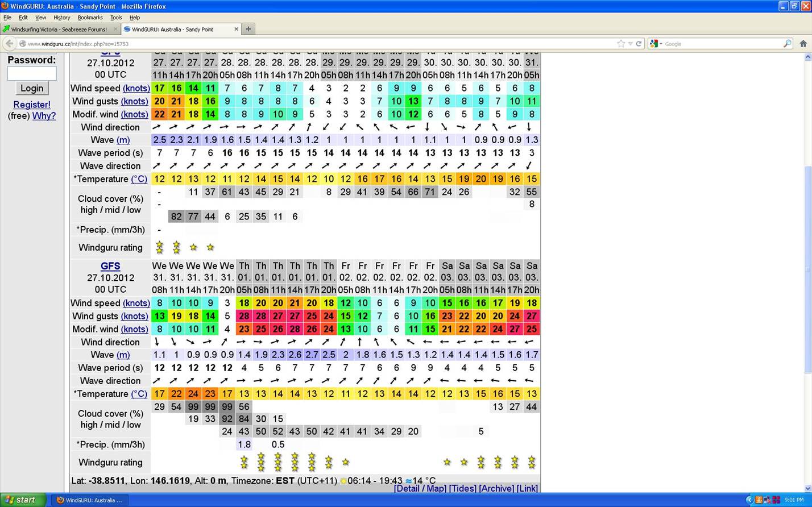Open the URL history dropdown arrow
Image resolution: width=812 pixels, height=507 pixels.
(630, 44)
